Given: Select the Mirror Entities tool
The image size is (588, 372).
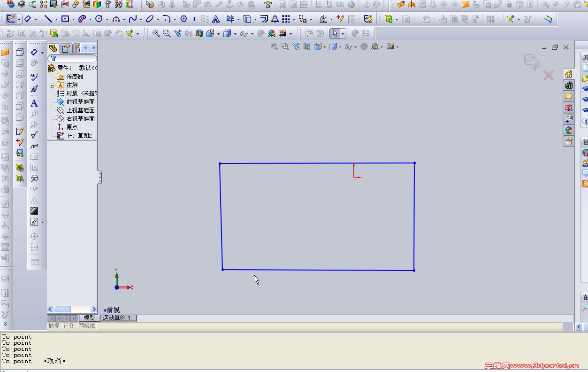Looking at the screenshot, I should point(275,19).
